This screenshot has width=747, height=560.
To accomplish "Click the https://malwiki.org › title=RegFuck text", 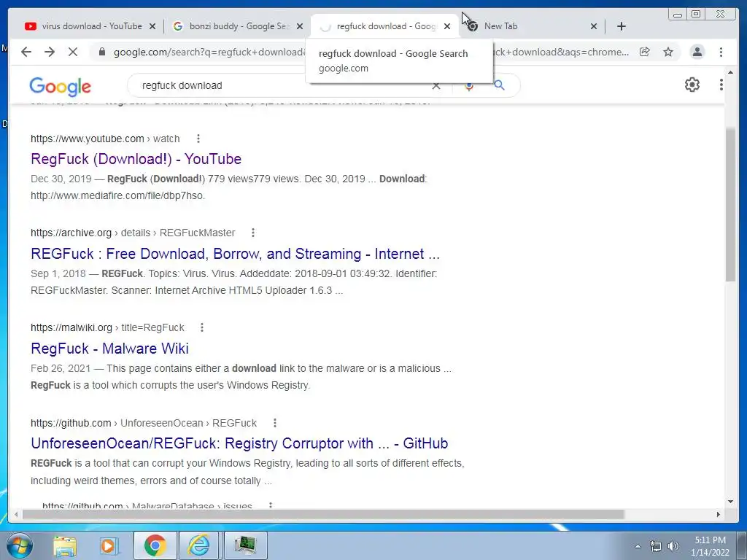I will (107, 327).
